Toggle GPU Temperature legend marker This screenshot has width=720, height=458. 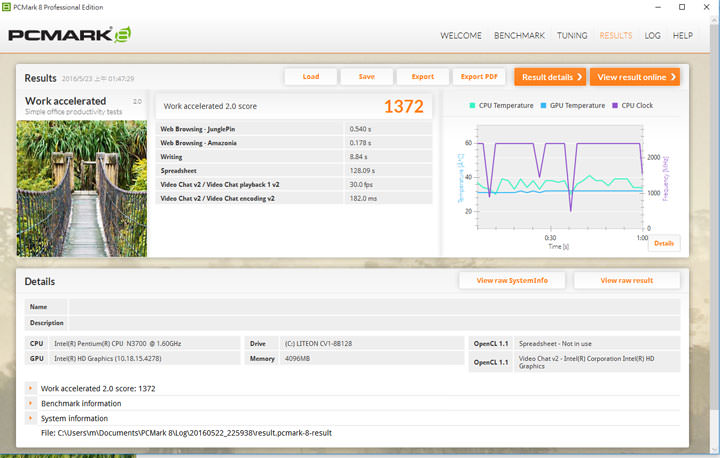(x=544, y=105)
